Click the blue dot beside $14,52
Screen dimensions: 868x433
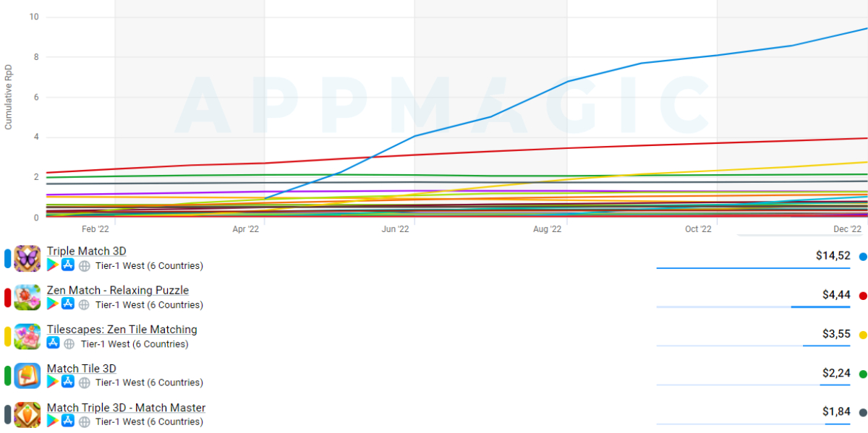tap(863, 257)
